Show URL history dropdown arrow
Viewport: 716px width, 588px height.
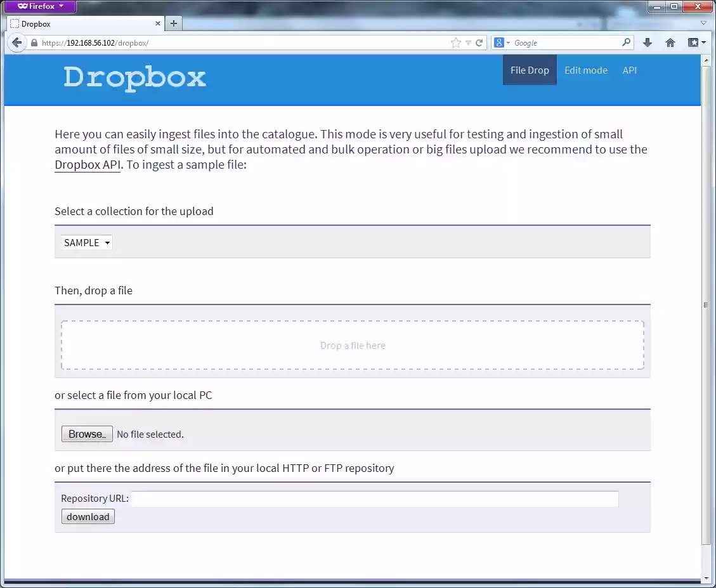pos(468,43)
